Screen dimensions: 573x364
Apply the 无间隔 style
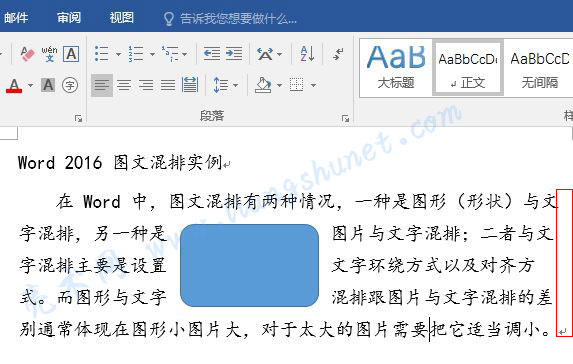(x=539, y=68)
